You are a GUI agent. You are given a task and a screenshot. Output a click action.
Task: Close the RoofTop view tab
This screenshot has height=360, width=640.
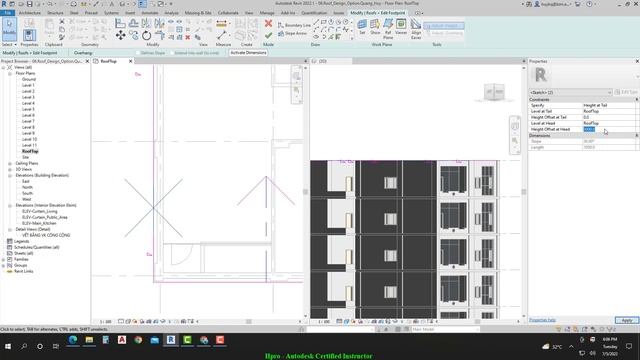pos(131,61)
